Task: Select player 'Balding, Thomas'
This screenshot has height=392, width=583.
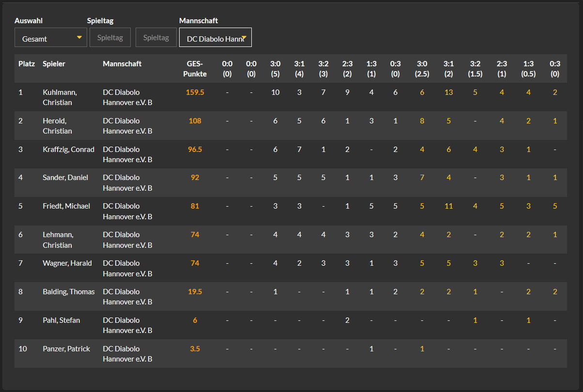Action: [x=69, y=292]
